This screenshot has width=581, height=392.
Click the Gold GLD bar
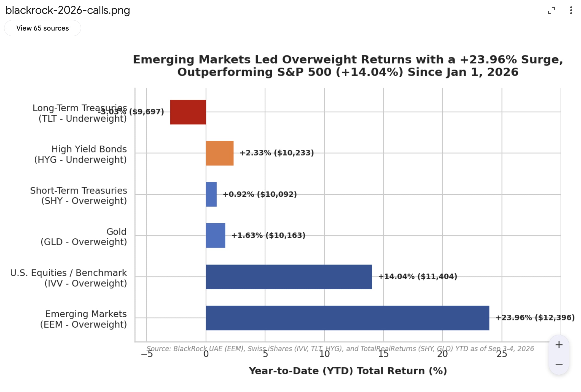click(x=216, y=235)
